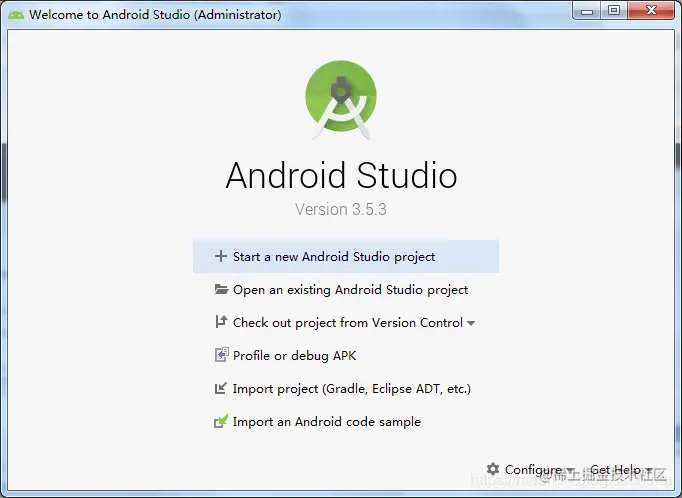Click the Android code sample import icon
The width and height of the screenshot is (682, 498).
(221, 421)
